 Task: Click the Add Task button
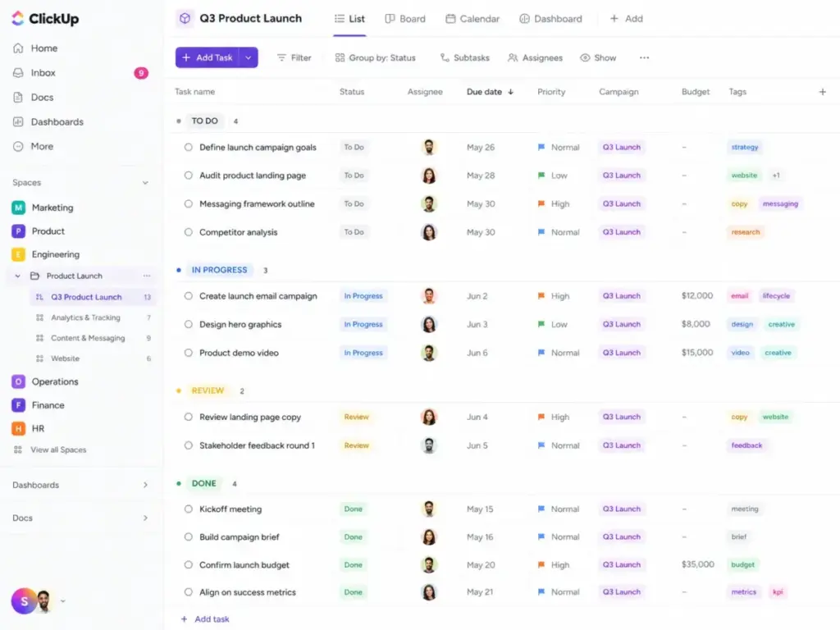pos(208,58)
